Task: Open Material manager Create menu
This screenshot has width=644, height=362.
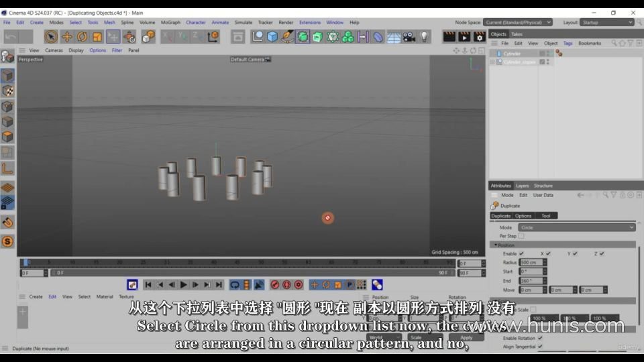Action: coord(36,297)
